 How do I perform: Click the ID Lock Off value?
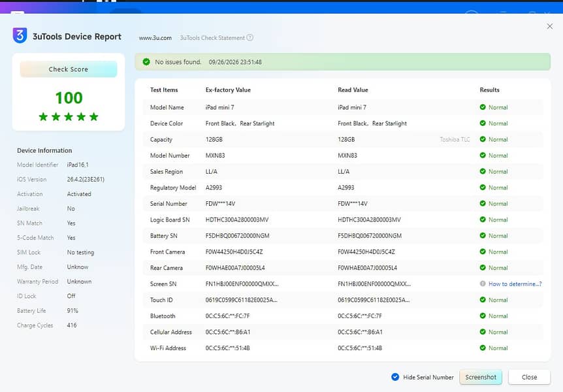coord(71,296)
